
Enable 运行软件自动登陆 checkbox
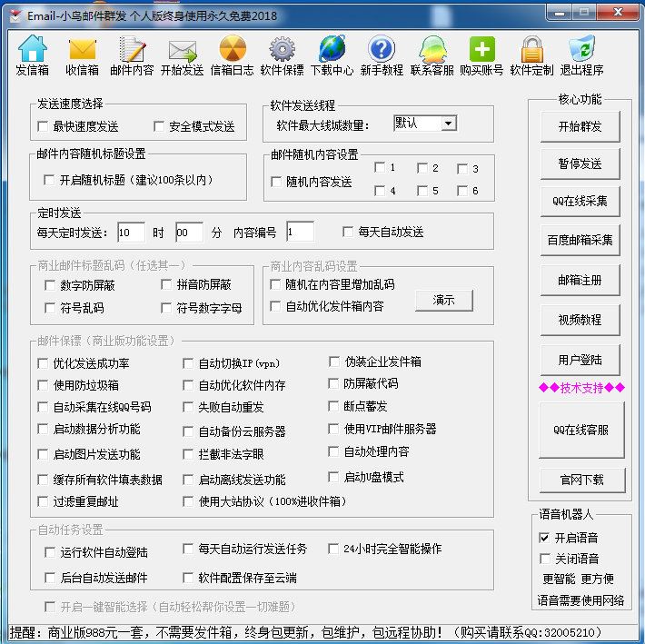tap(50, 552)
